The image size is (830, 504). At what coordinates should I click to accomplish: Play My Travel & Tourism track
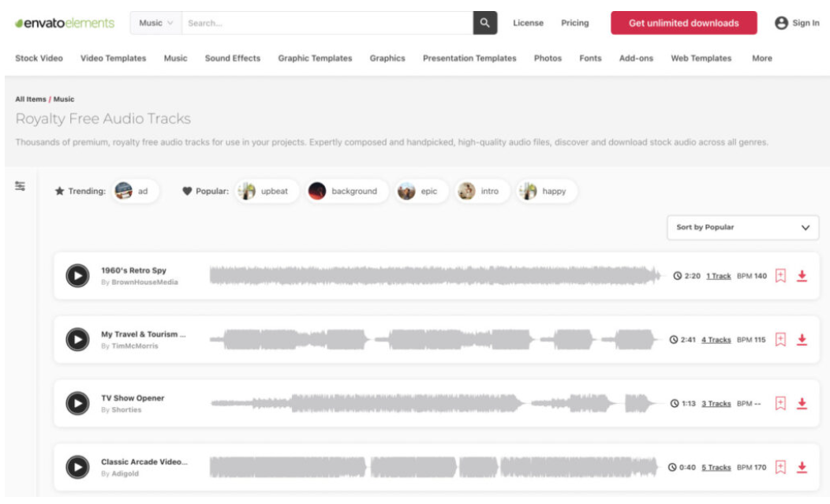(x=77, y=339)
